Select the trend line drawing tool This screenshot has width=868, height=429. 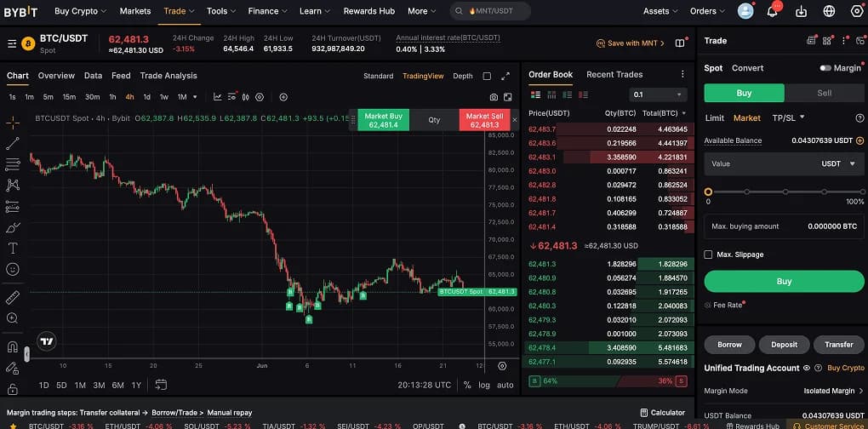(x=12, y=143)
